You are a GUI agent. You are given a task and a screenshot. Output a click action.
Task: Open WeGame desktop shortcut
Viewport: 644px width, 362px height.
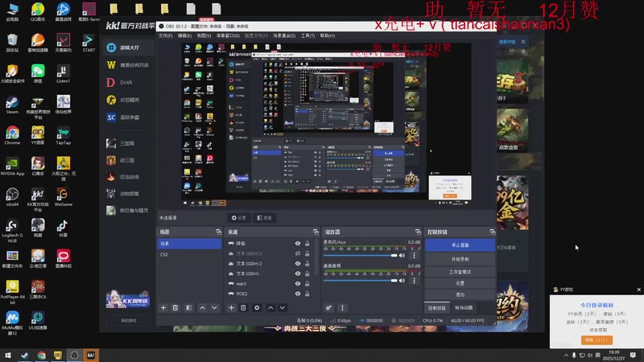[64, 197]
